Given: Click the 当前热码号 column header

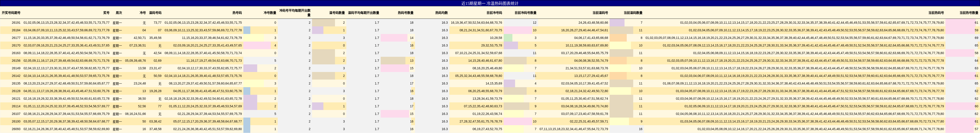Looking at the screenshot, I should tap(936, 13).
